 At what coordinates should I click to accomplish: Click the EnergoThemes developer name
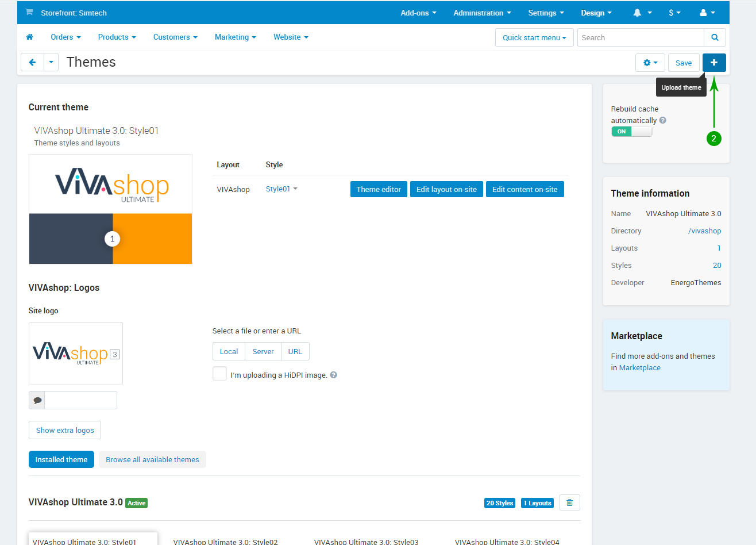(696, 282)
